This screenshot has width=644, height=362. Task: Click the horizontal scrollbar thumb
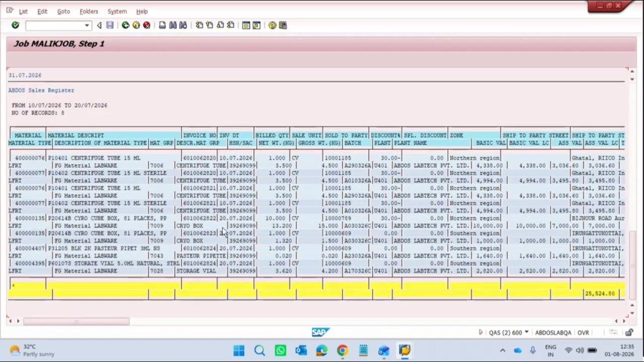[76, 321]
